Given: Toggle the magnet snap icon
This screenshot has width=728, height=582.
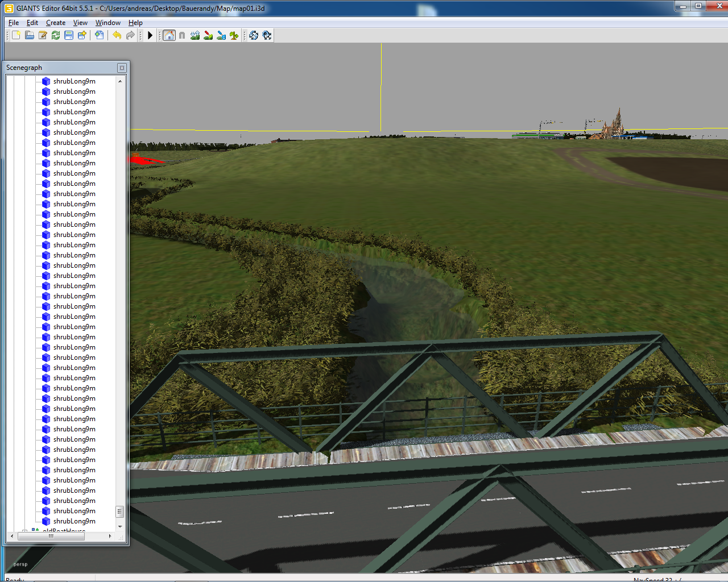Looking at the screenshot, I should [182, 35].
